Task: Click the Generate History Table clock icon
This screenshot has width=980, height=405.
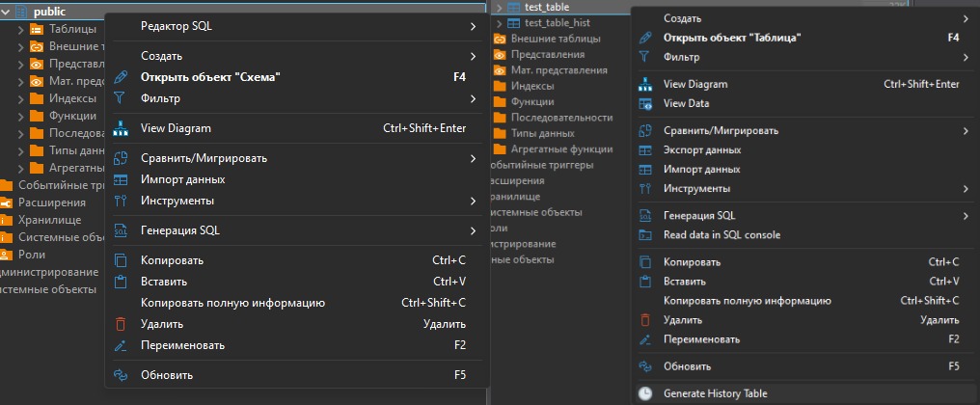Action: pos(645,393)
